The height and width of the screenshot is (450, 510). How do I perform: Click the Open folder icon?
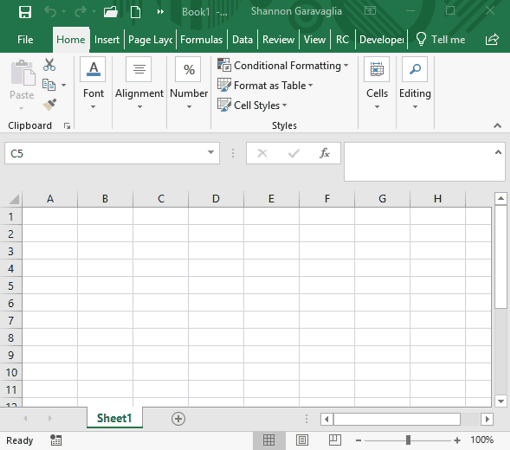[111, 12]
